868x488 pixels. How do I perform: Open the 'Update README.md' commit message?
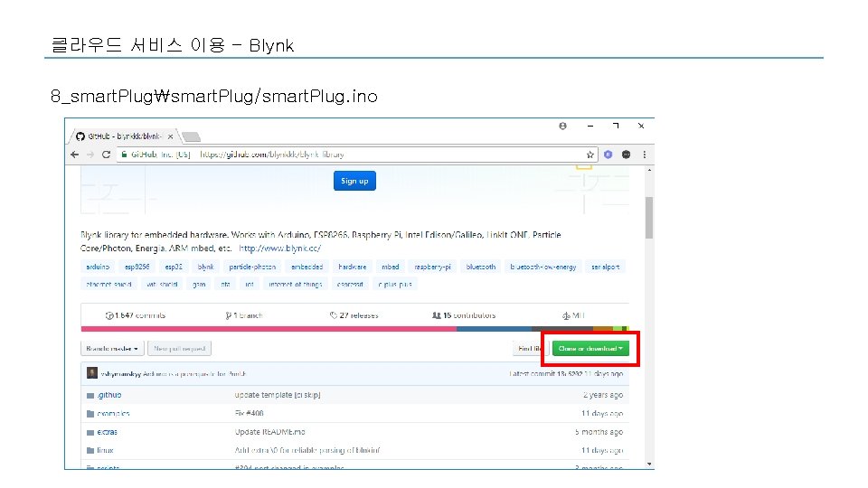coord(270,432)
